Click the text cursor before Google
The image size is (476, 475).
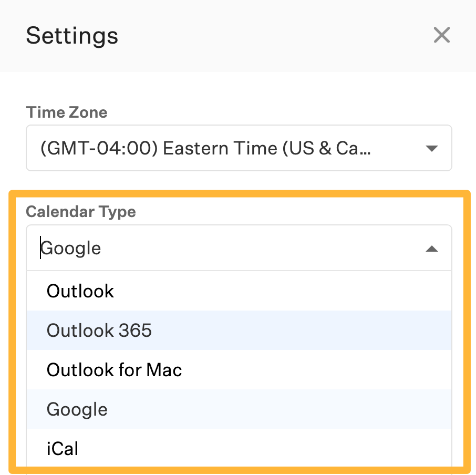click(40, 248)
